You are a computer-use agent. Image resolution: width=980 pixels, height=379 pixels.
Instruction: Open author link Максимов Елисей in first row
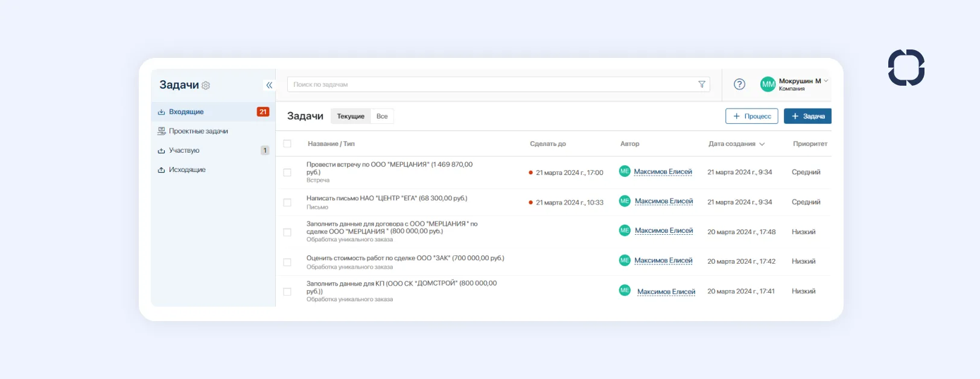click(663, 172)
